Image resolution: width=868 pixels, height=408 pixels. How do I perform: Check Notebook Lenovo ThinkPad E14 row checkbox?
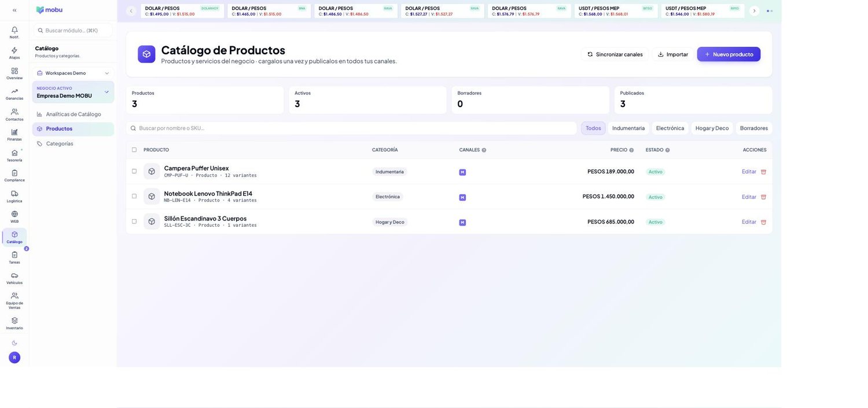pos(134,196)
